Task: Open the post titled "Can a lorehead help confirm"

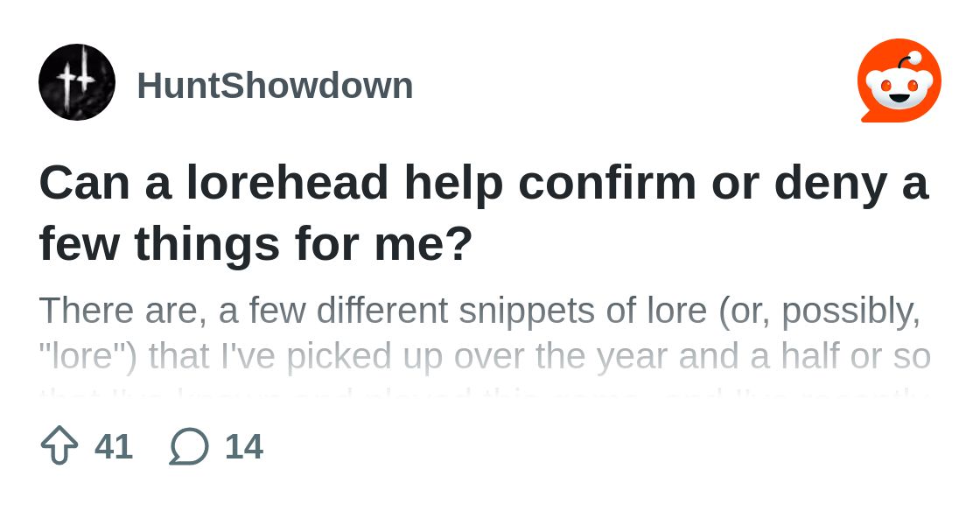Action: (484, 213)
